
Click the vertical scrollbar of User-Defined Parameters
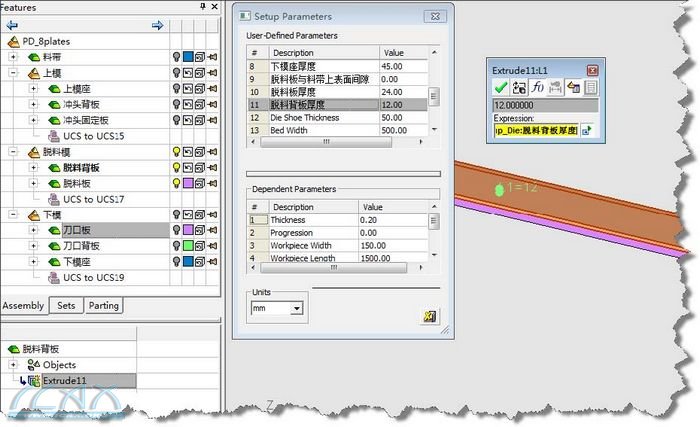pyautogui.click(x=433, y=95)
